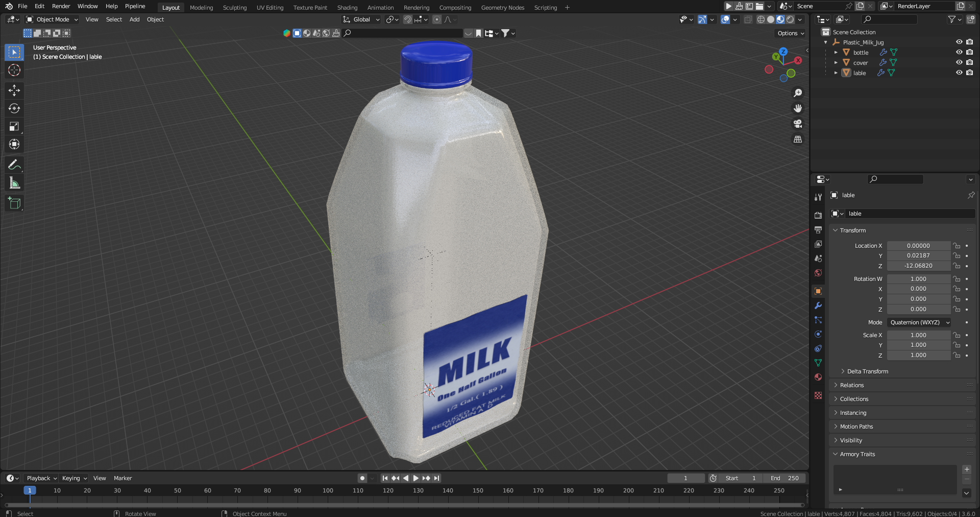Open the World properties tab
The width and height of the screenshot is (980, 517).
pos(818,273)
